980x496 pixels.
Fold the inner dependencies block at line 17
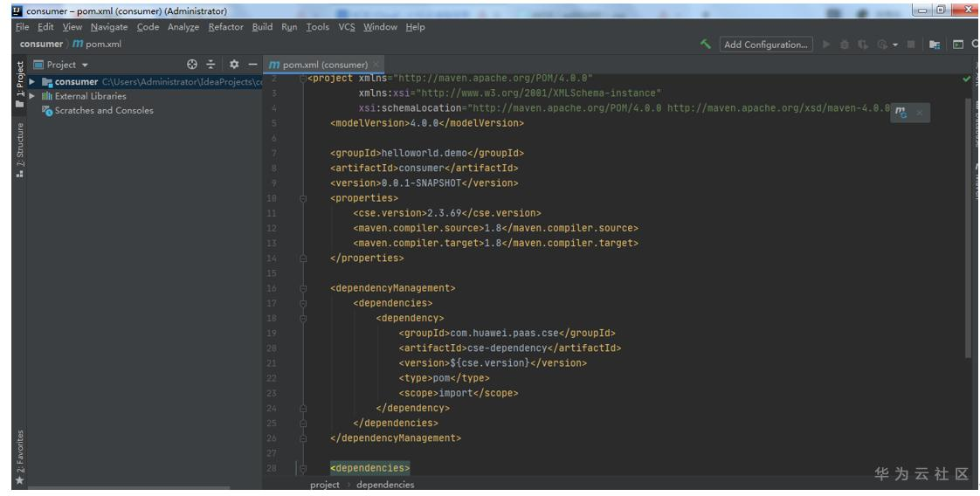tap(303, 303)
